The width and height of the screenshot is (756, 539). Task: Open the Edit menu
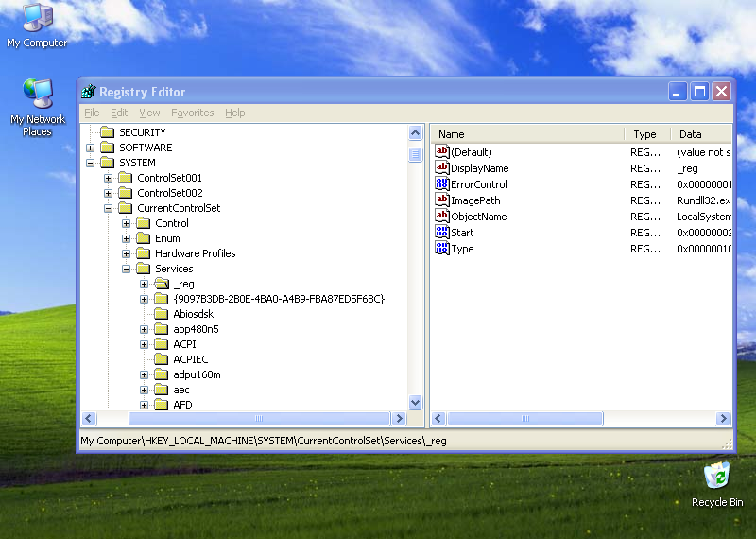[119, 113]
